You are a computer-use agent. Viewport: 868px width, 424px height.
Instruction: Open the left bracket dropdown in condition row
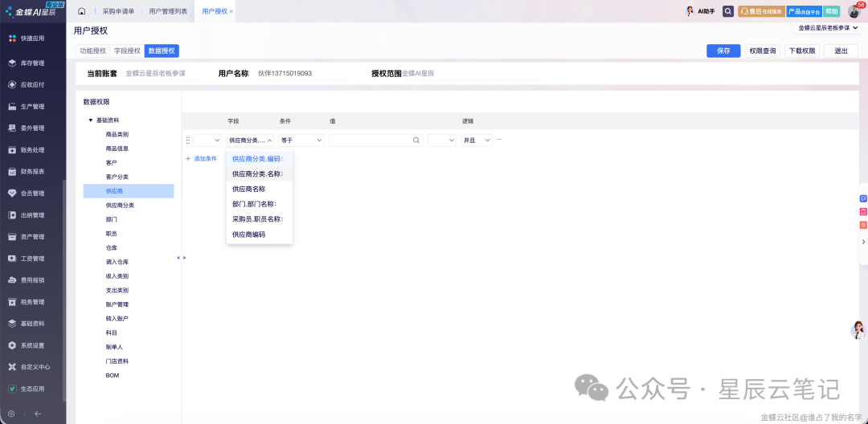(207, 141)
